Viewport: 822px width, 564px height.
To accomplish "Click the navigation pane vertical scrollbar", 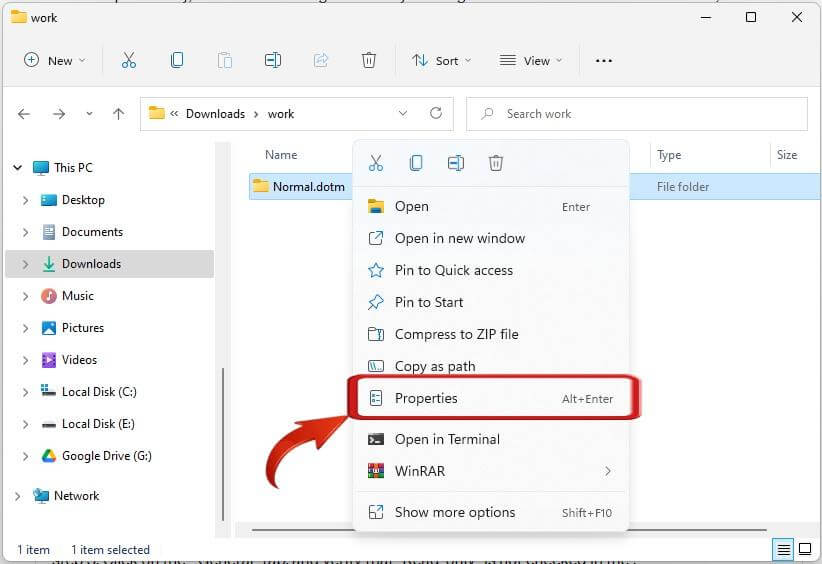I will (223, 443).
